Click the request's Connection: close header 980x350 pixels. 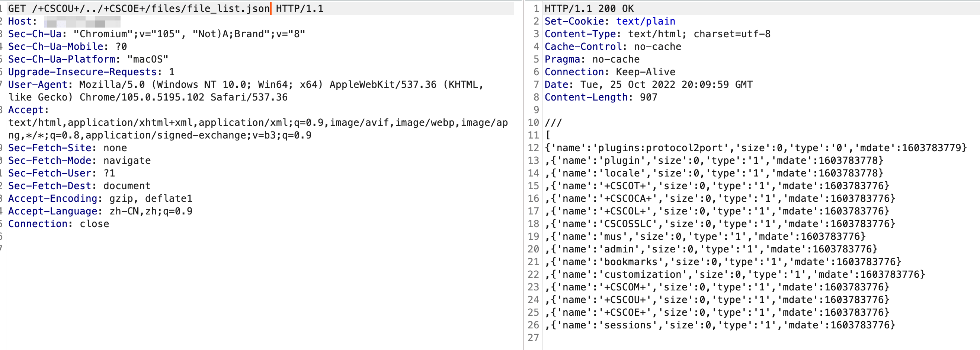tap(58, 224)
